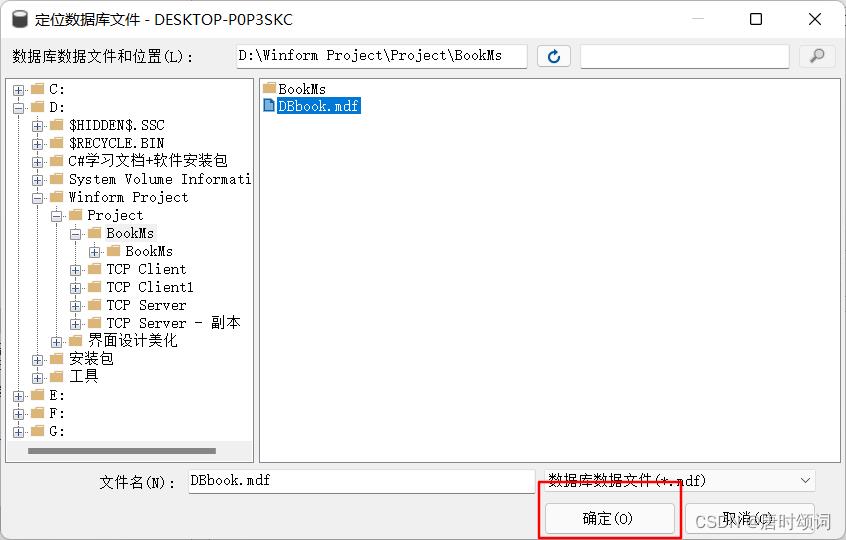Select TCP Server - 副本 tree item
This screenshot has width=846, height=540.
[173, 323]
